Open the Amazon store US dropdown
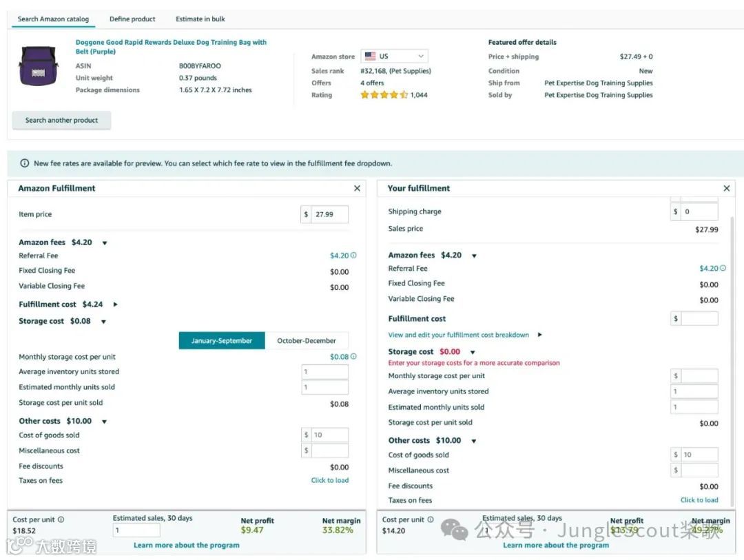 (394, 56)
